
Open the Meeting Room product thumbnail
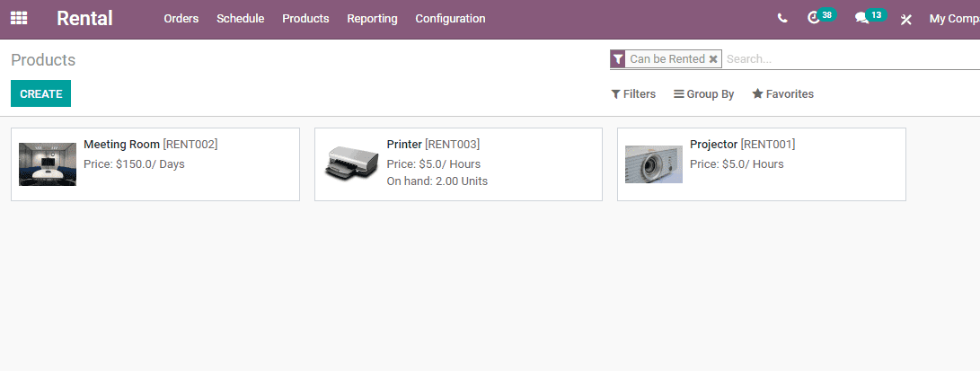(48, 164)
